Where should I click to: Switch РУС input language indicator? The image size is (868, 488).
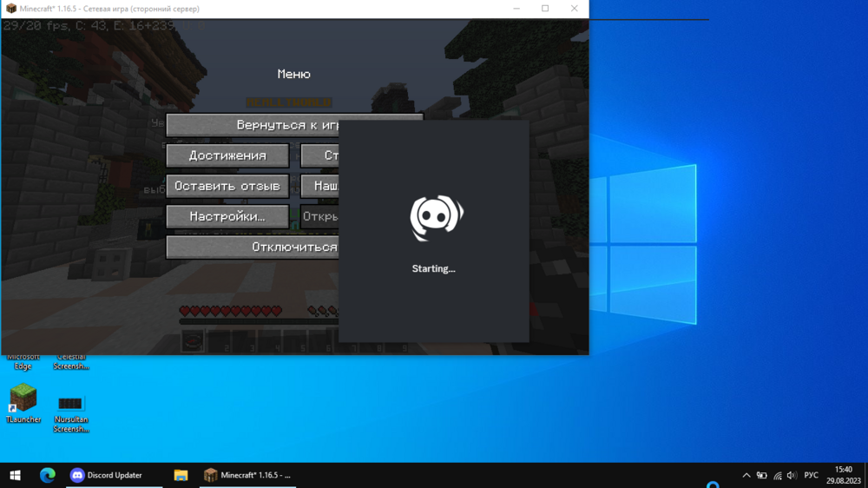[811, 475]
